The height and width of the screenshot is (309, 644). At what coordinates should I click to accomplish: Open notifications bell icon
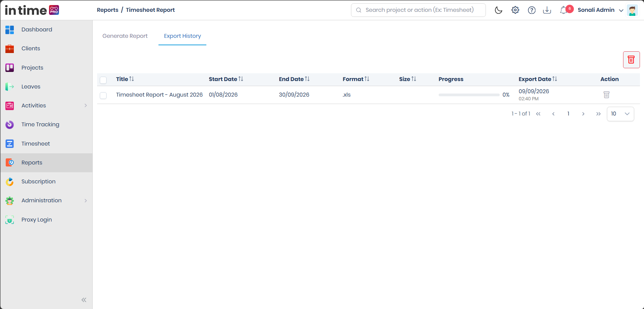(x=563, y=10)
